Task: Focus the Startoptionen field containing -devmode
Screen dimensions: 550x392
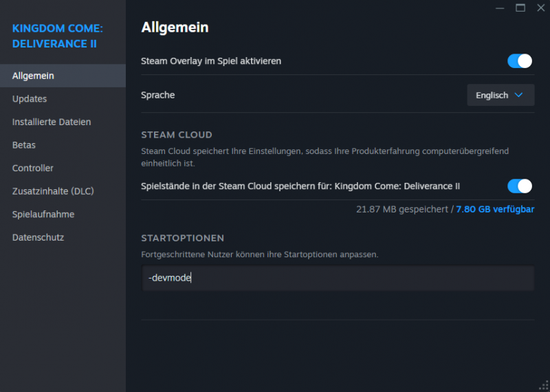Action: tap(338, 278)
